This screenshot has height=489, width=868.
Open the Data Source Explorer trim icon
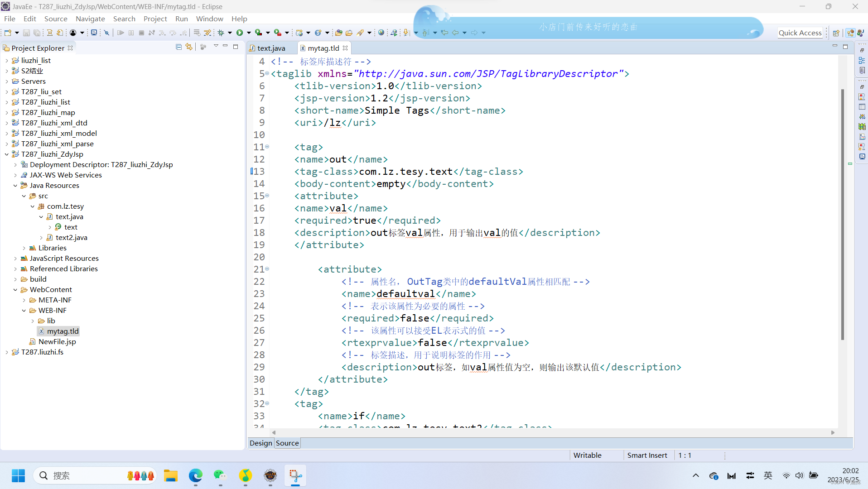[x=862, y=127]
